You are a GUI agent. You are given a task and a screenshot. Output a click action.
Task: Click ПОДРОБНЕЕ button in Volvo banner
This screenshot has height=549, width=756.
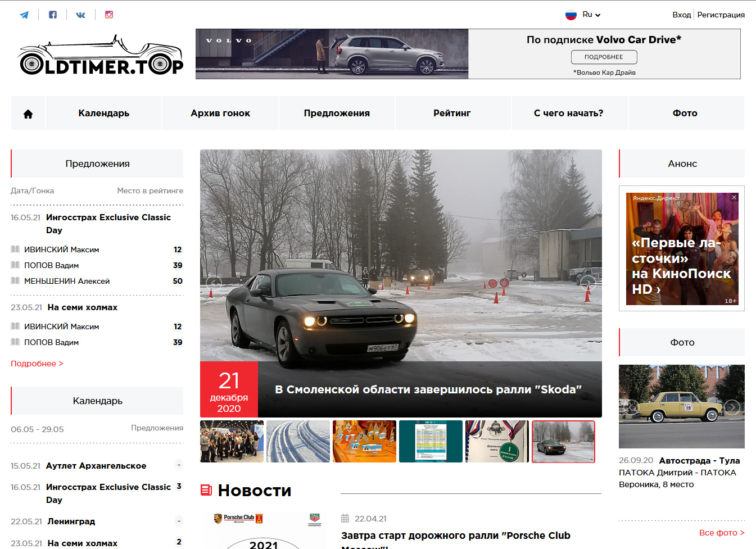[604, 57]
